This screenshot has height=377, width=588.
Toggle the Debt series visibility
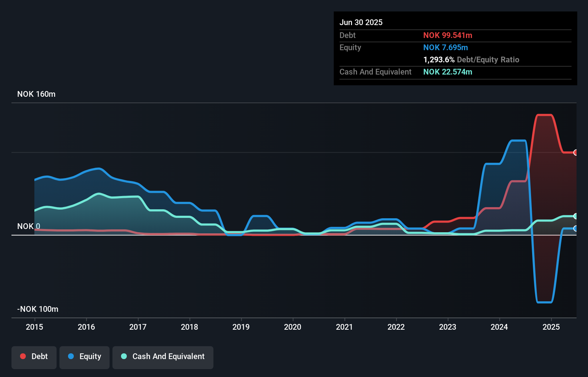click(34, 357)
